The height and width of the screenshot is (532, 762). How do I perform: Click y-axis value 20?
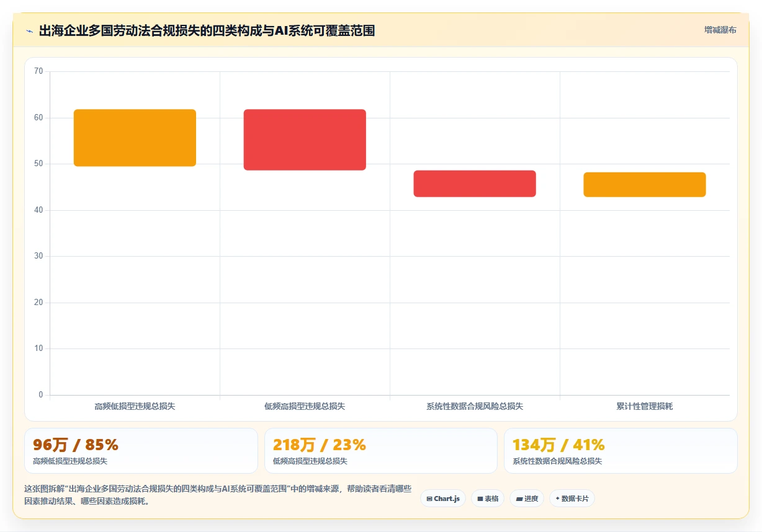(x=38, y=303)
